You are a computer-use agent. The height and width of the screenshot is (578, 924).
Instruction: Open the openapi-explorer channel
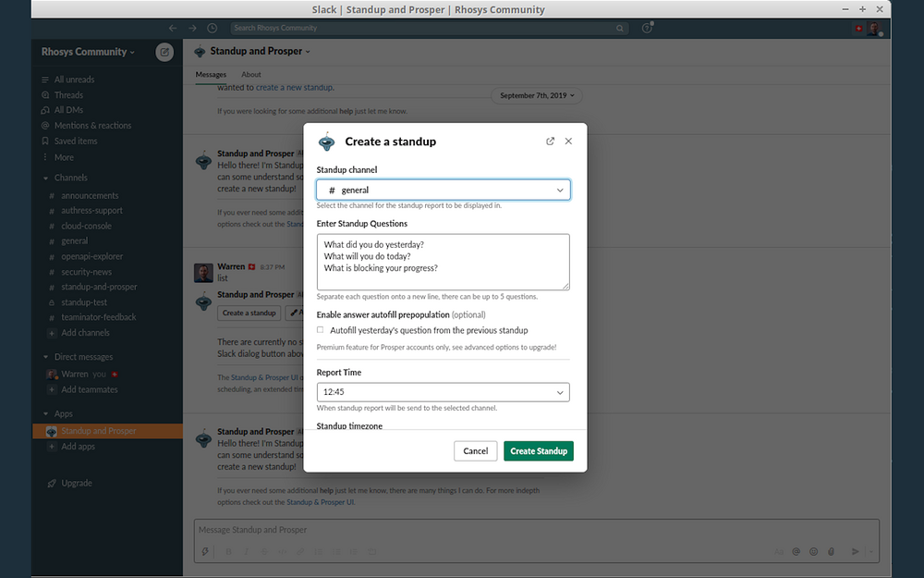91,256
